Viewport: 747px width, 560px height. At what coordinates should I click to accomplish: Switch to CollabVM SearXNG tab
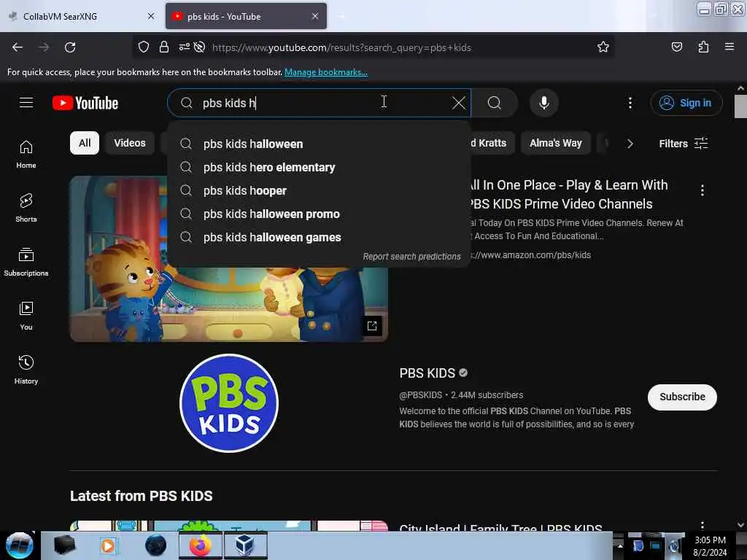pos(81,17)
